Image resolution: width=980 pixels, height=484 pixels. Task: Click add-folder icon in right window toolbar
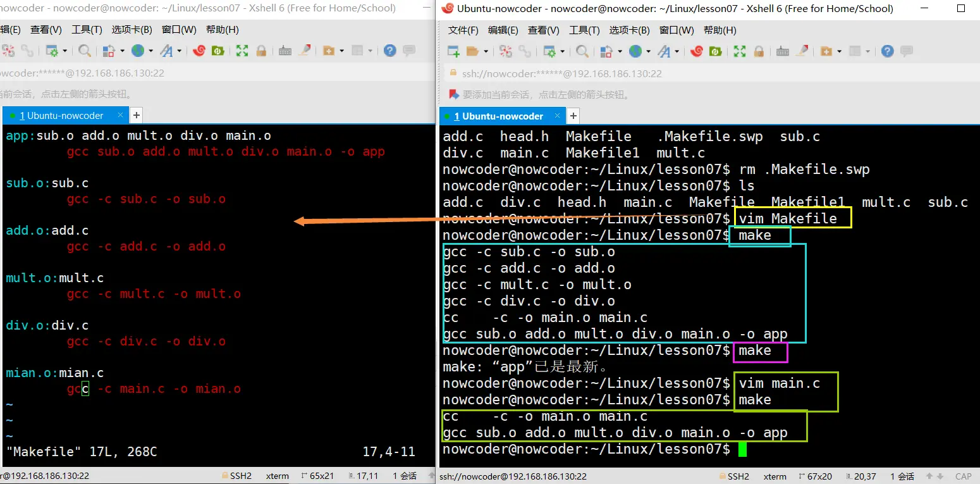(826, 51)
